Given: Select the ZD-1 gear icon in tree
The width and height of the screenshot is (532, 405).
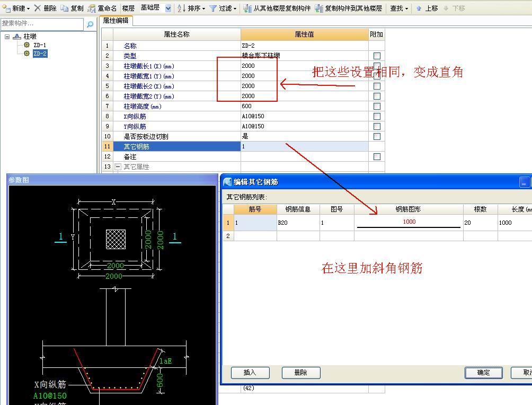Looking at the screenshot, I should point(27,45).
